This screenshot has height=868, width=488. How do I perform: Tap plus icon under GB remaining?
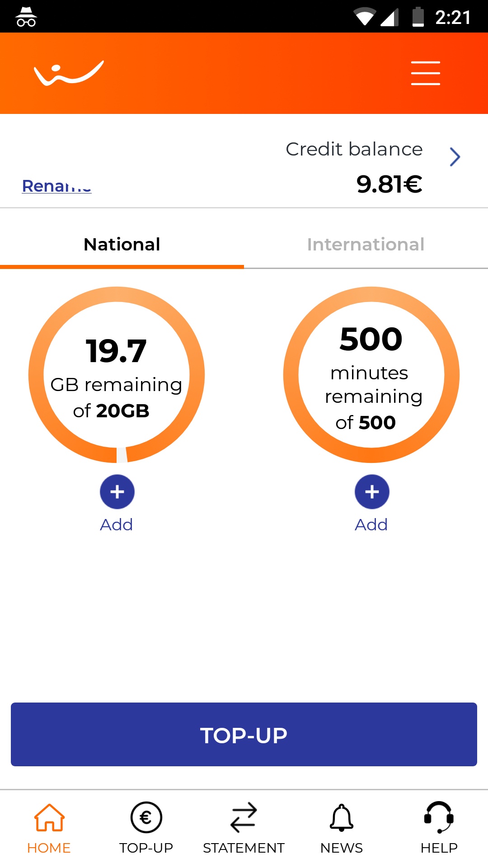pyautogui.click(x=117, y=492)
